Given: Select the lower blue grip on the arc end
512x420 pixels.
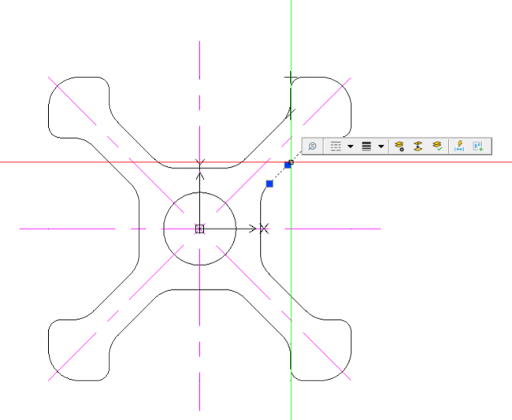Looking at the screenshot, I should (x=269, y=184).
